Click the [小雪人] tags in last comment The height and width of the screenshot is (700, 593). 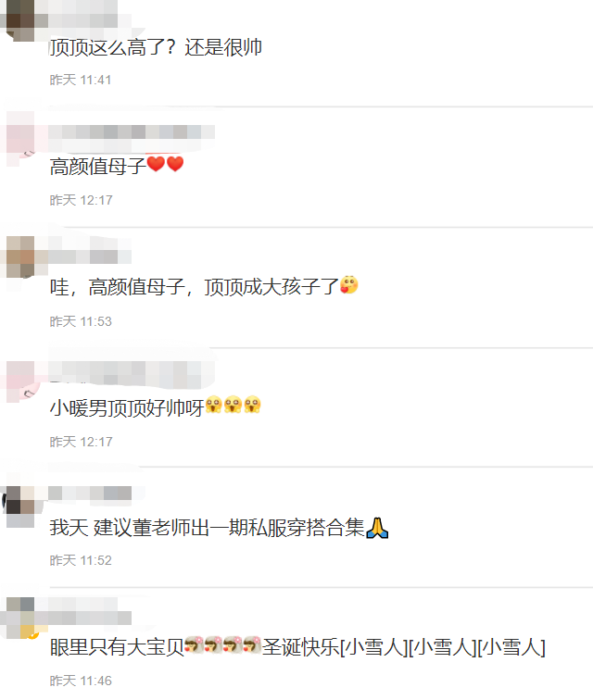pos(443,647)
